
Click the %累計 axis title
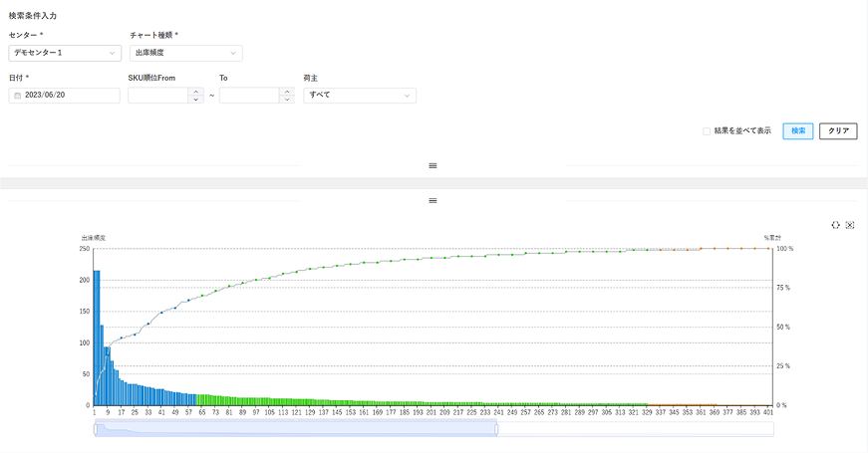pyautogui.click(x=772, y=238)
